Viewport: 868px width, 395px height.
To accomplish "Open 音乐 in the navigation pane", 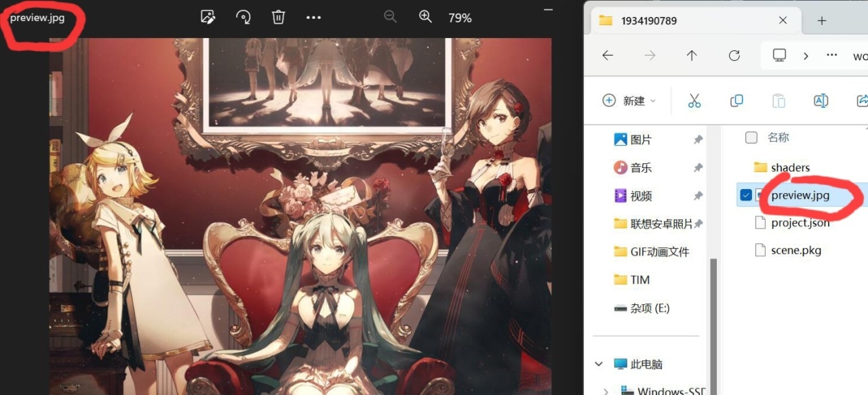I will pos(641,167).
